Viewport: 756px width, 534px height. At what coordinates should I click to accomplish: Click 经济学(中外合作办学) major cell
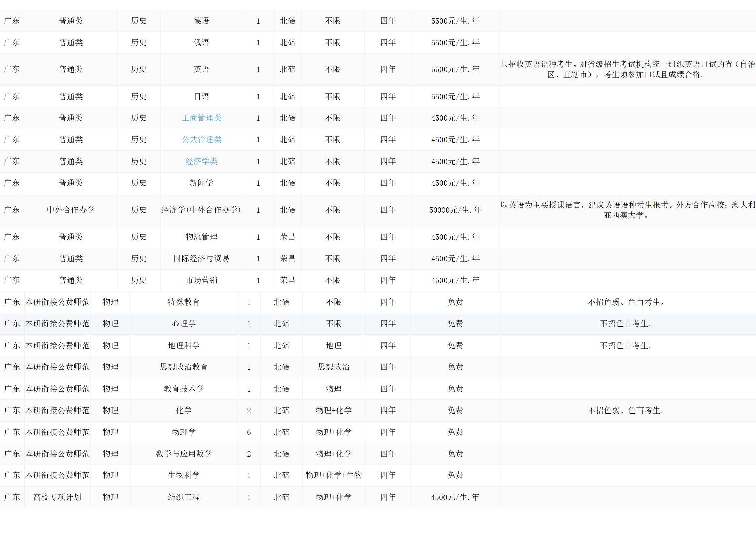[x=201, y=210]
